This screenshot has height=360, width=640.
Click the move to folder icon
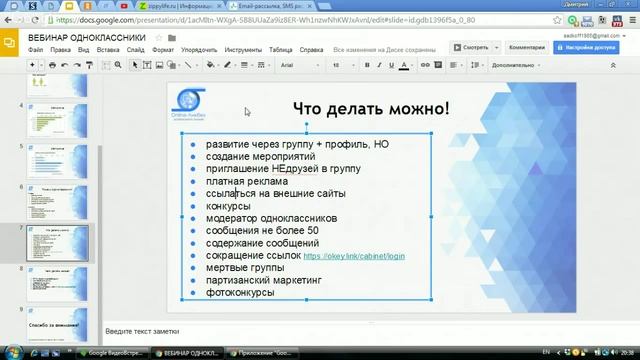coord(172,38)
